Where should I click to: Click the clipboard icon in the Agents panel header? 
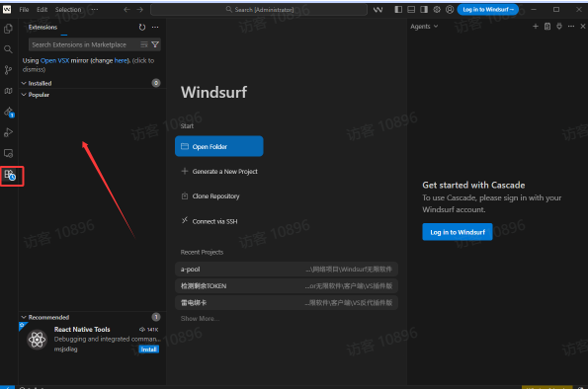click(x=547, y=27)
